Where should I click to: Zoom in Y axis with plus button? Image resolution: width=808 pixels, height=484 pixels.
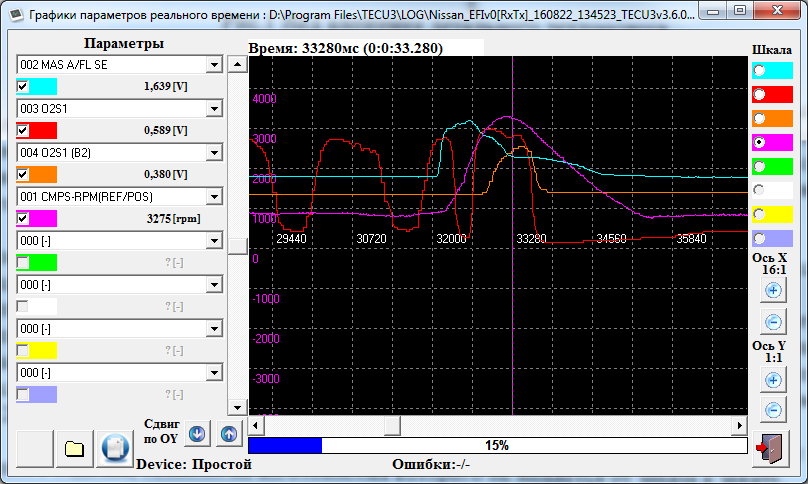[x=772, y=380]
